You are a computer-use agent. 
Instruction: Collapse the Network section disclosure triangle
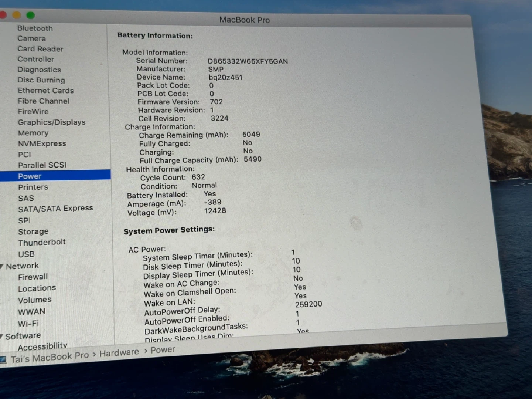2,266
